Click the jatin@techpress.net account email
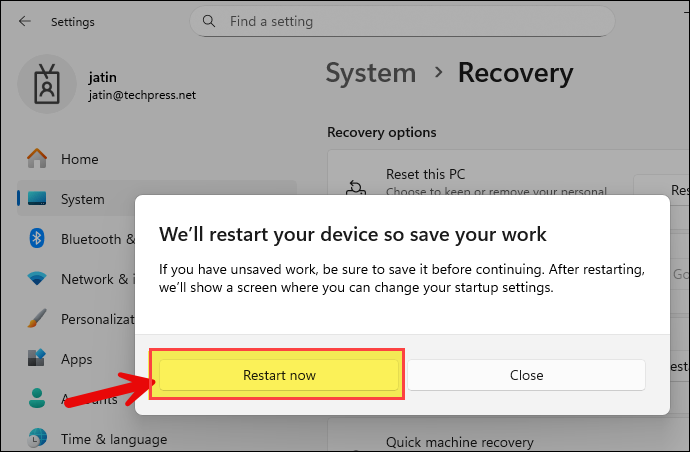This screenshot has height=452, width=690. pyautogui.click(x=143, y=93)
